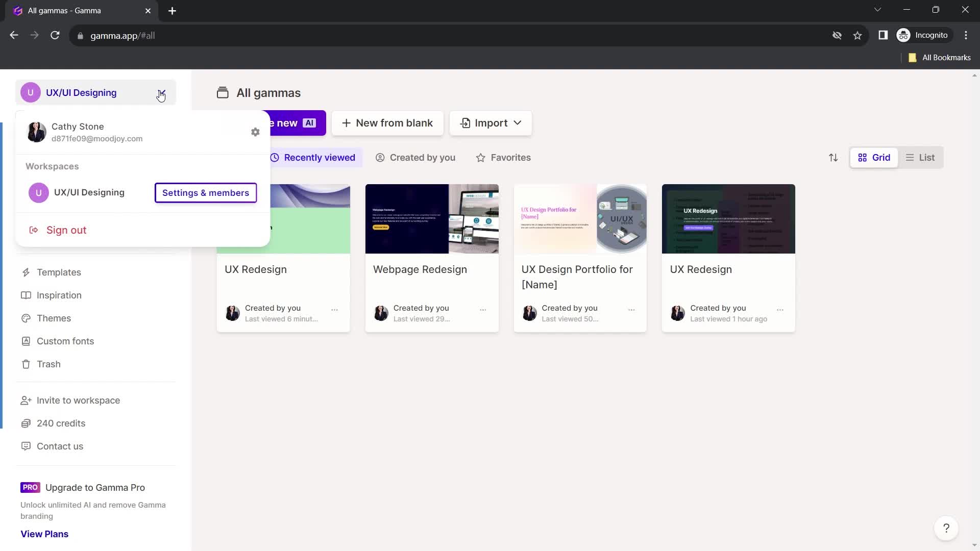Select the Recently viewed tab
The height and width of the screenshot is (551, 980).
coord(312,158)
